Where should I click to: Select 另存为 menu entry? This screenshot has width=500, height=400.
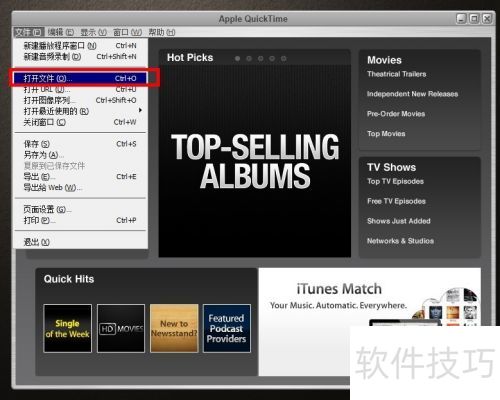tap(80, 155)
